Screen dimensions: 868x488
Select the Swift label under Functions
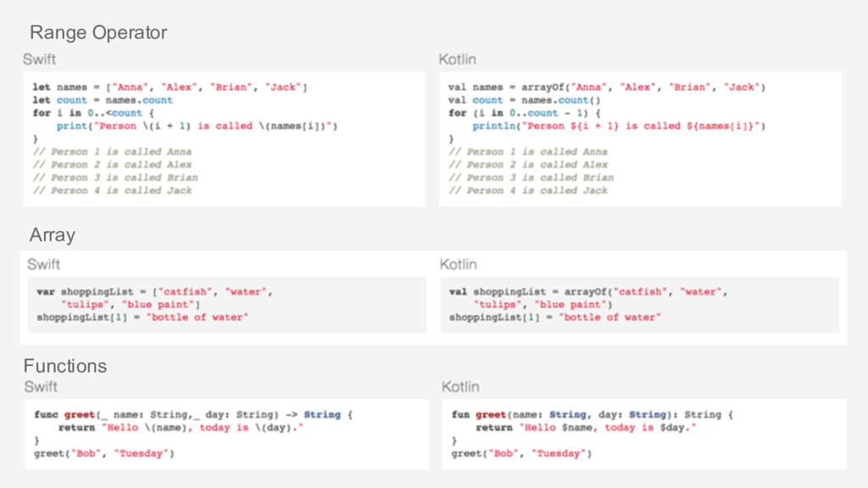[x=41, y=386]
